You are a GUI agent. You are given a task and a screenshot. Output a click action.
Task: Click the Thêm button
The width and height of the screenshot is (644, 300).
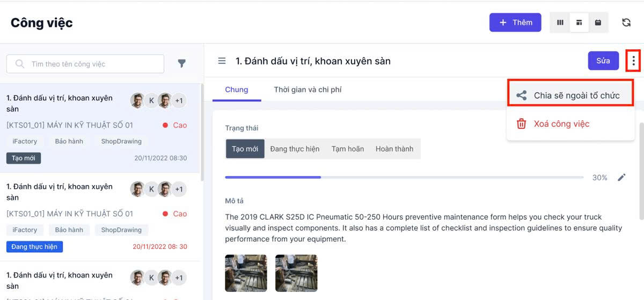point(515,23)
